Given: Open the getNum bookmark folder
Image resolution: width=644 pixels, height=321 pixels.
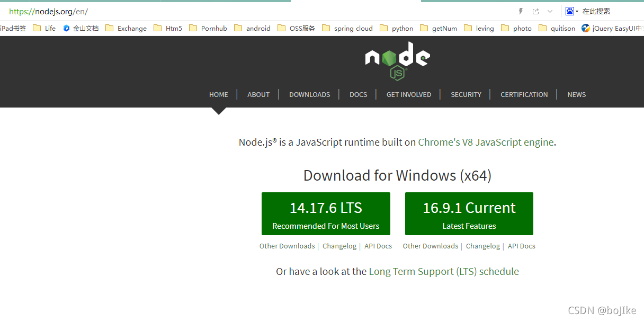Looking at the screenshot, I should [x=439, y=28].
